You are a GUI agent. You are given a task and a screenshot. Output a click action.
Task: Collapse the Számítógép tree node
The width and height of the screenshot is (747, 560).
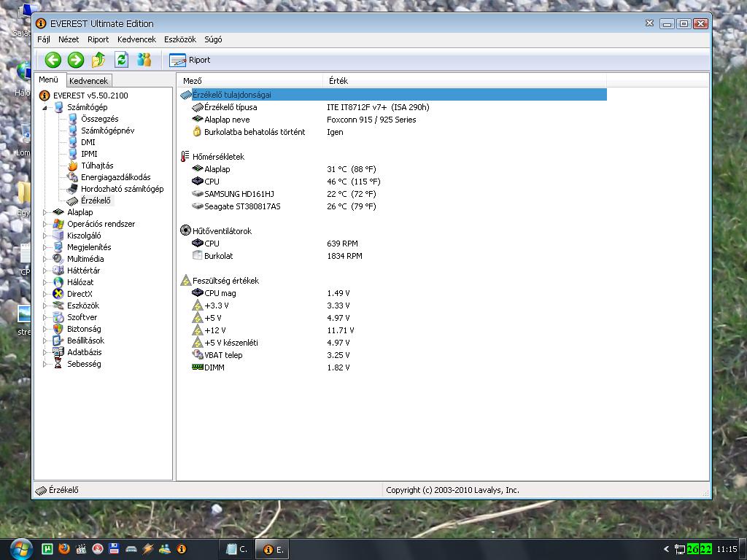[x=45, y=108]
